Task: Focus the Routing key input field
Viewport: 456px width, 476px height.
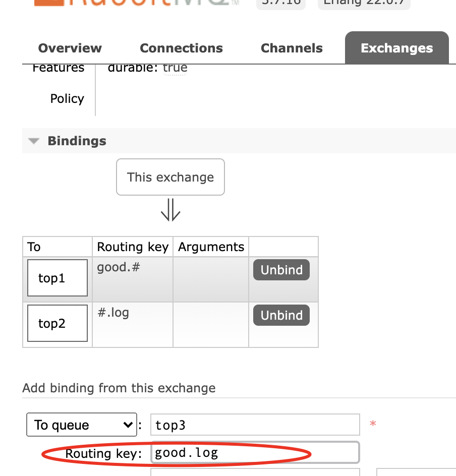Action: [255, 453]
